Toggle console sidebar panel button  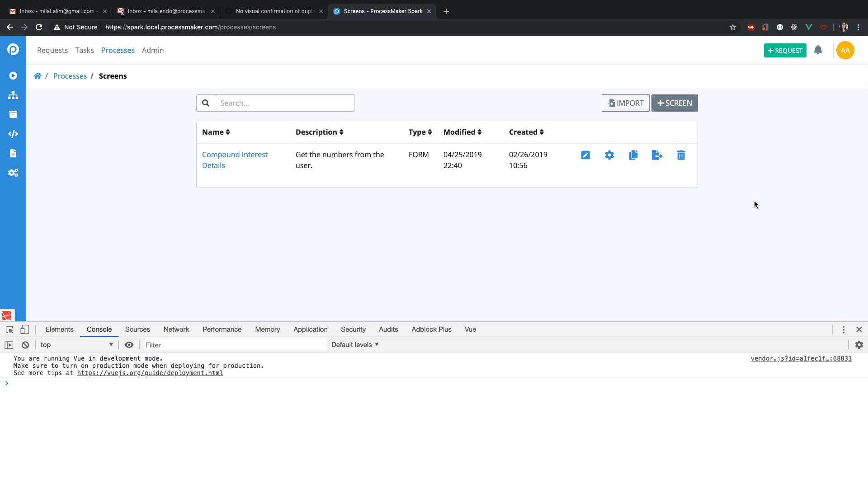coord(9,345)
